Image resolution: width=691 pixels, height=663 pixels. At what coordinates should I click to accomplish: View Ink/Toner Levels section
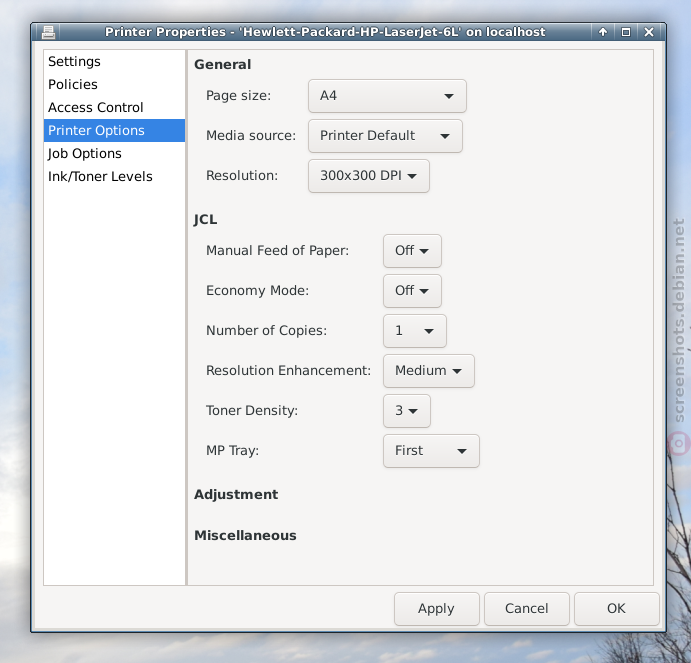click(x=114, y=176)
